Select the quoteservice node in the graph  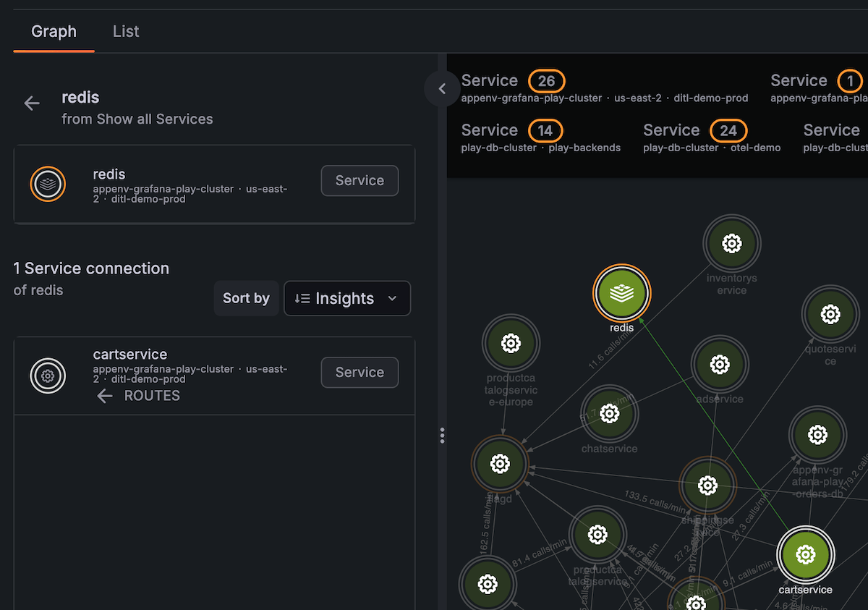(x=830, y=314)
